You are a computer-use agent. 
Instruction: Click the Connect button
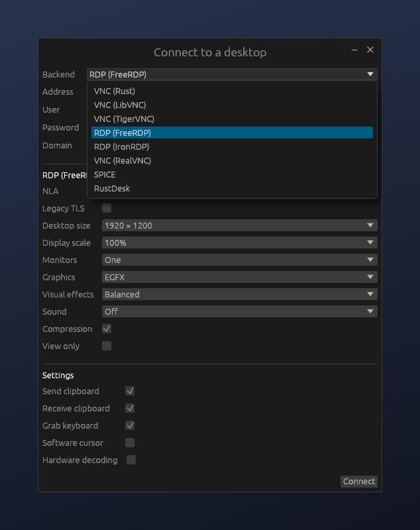click(359, 482)
